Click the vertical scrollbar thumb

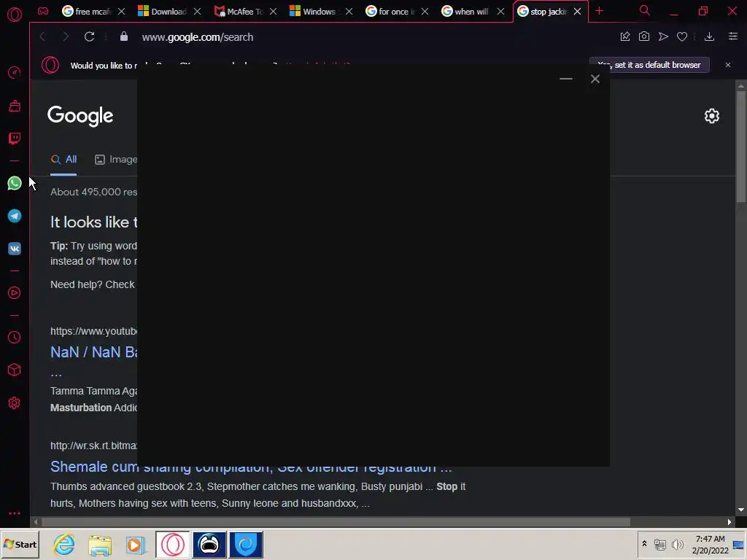pyautogui.click(x=741, y=147)
